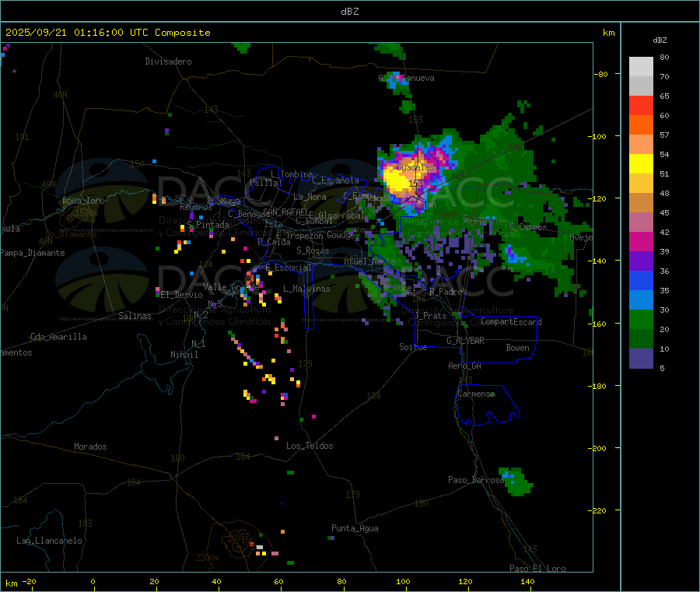The height and width of the screenshot is (592, 700).
Task: Click the Bowen place label
Action: pos(518,348)
